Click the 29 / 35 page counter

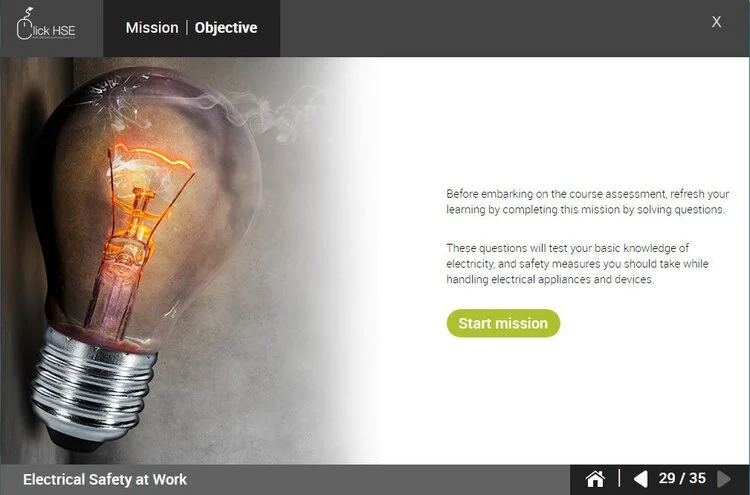(682, 478)
